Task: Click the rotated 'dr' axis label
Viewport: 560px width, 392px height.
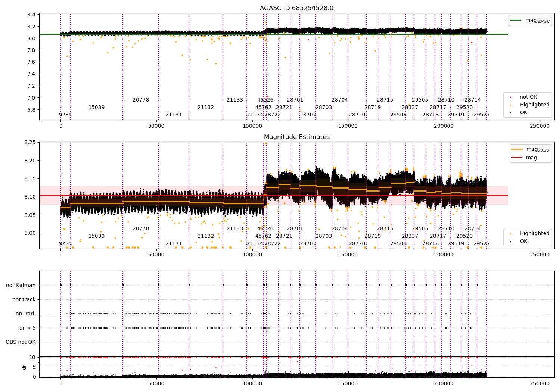Action: [x=24, y=367]
